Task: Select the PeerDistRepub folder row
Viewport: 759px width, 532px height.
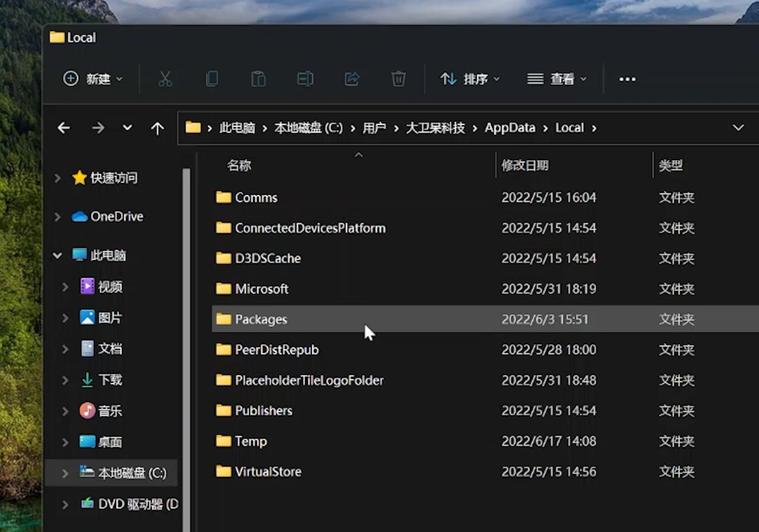Action: pyautogui.click(x=485, y=350)
